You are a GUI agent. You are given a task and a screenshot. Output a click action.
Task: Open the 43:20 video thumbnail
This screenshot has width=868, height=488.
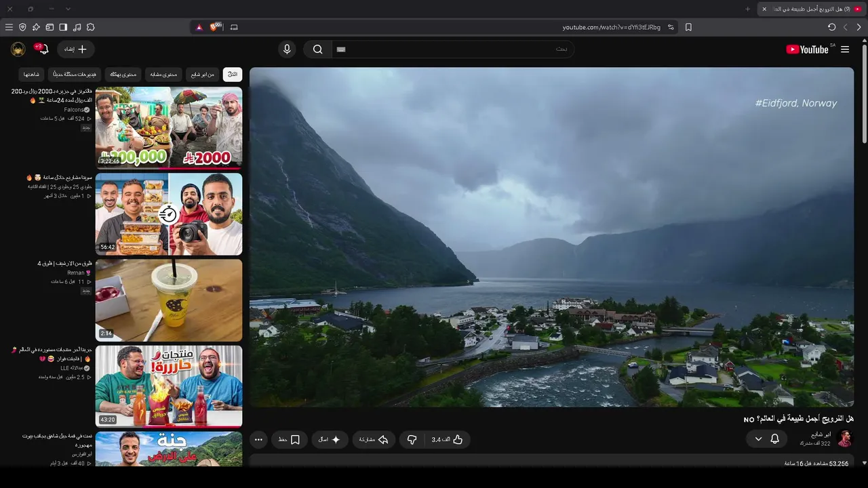169,386
